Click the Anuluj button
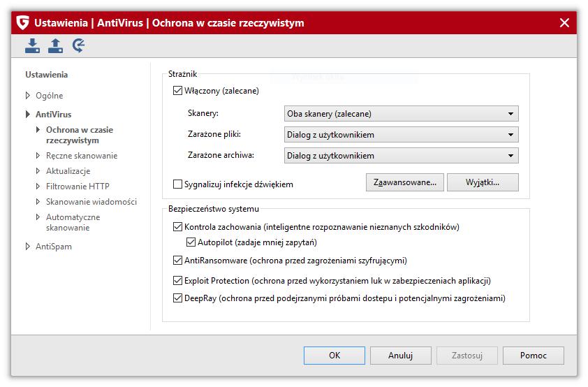 pyautogui.click(x=401, y=355)
